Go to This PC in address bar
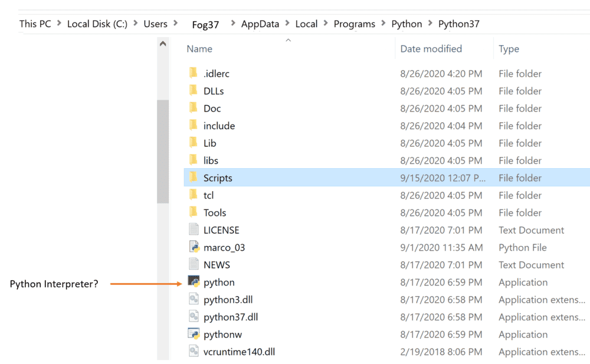 click(x=35, y=24)
